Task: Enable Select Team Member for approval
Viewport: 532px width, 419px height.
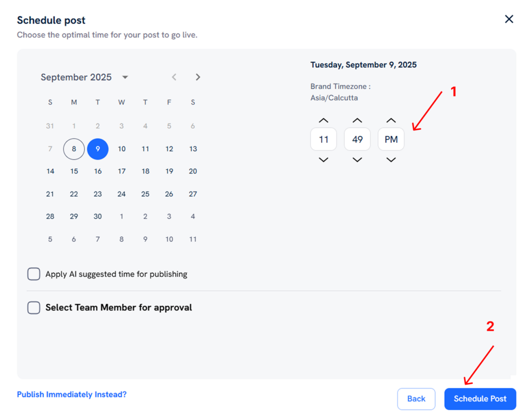Action: (x=33, y=307)
